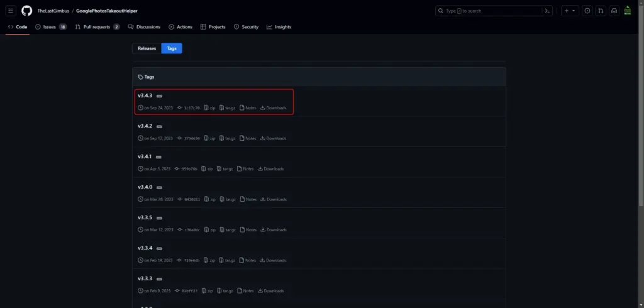Download v3.4.0 zip archive
644x308 pixels.
pos(210,199)
